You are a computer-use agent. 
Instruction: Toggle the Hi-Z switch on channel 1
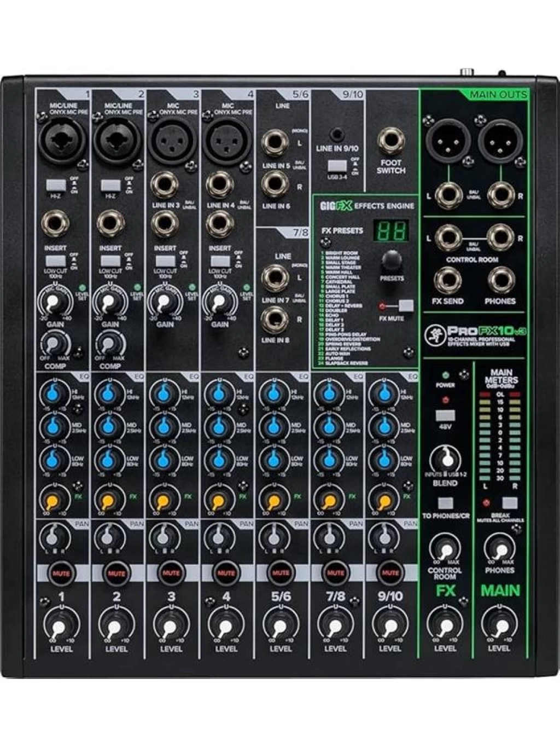point(55,184)
